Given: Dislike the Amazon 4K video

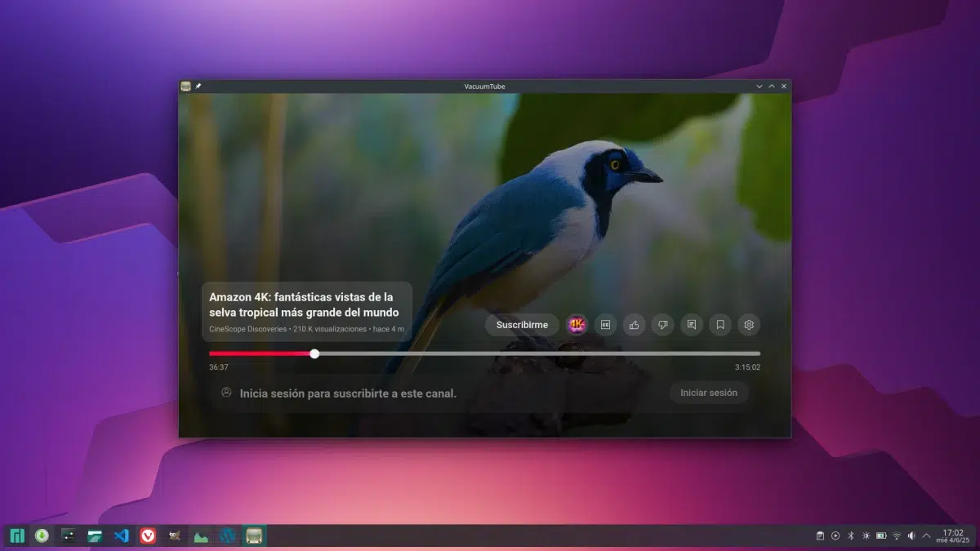Looking at the screenshot, I should coord(662,325).
